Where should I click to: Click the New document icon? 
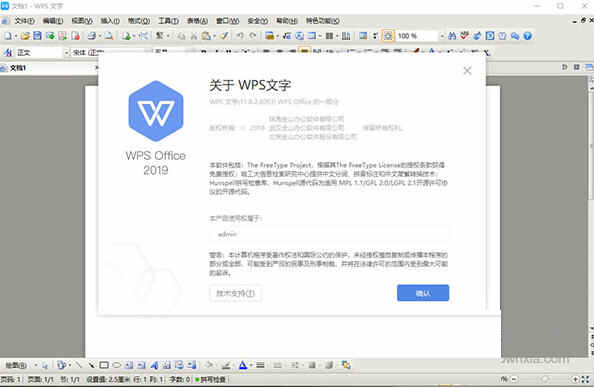(8, 36)
